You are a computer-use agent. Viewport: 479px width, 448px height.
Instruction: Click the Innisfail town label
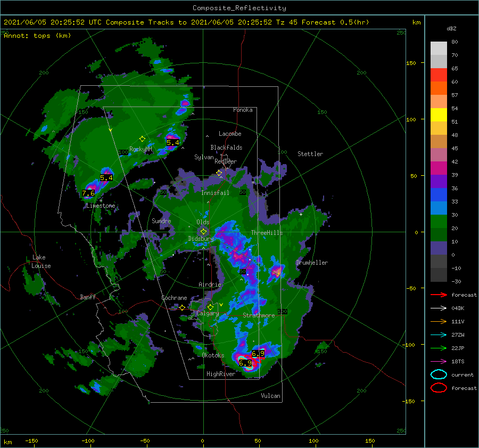pos(215,193)
